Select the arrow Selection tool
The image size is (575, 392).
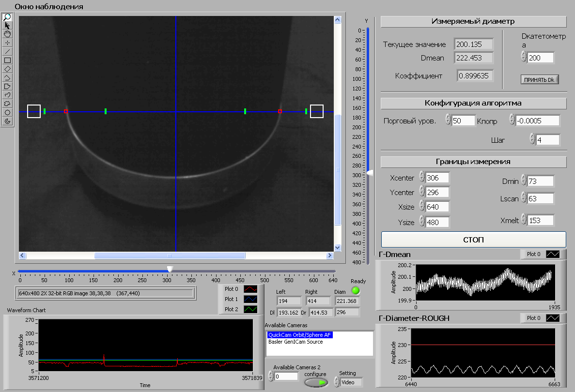click(7, 25)
